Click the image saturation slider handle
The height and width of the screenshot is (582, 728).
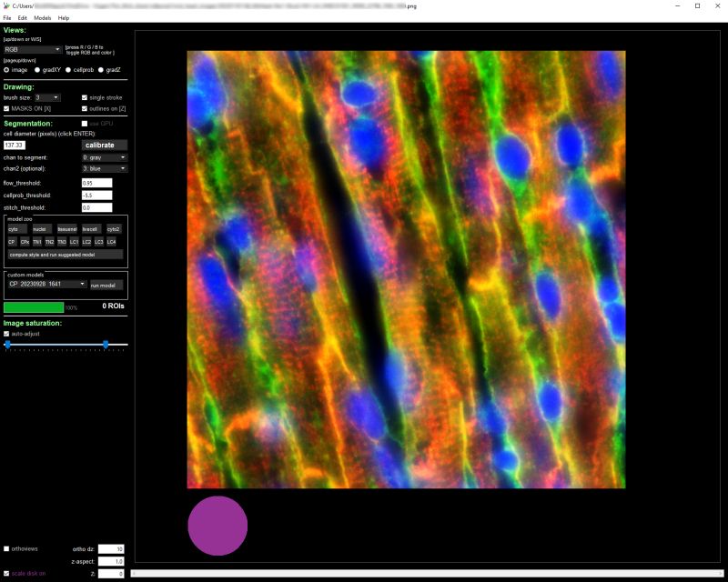[x=106, y=345]
